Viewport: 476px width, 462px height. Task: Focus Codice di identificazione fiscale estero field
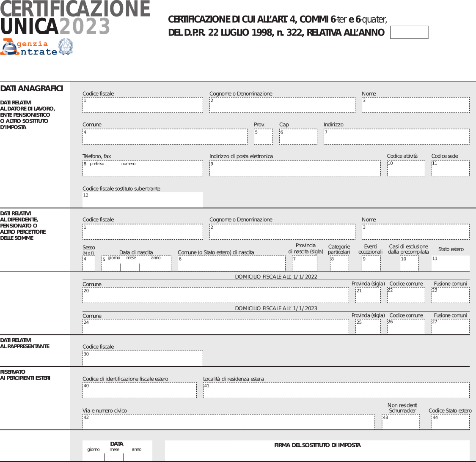tap(139, 390)
